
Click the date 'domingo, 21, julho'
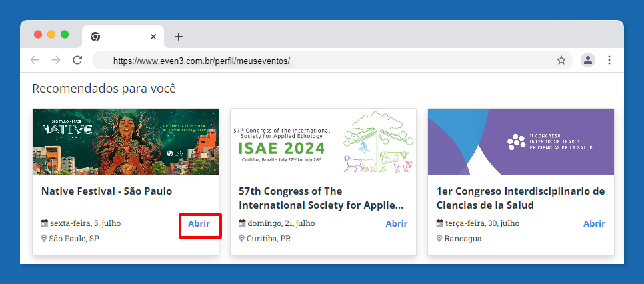tap(281, 223)
